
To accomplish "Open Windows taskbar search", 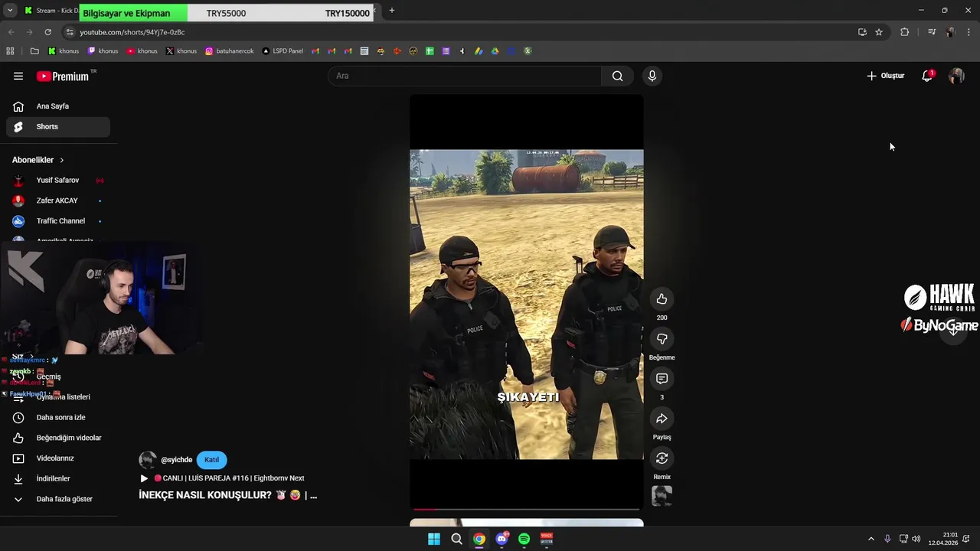I will (456, 539).
